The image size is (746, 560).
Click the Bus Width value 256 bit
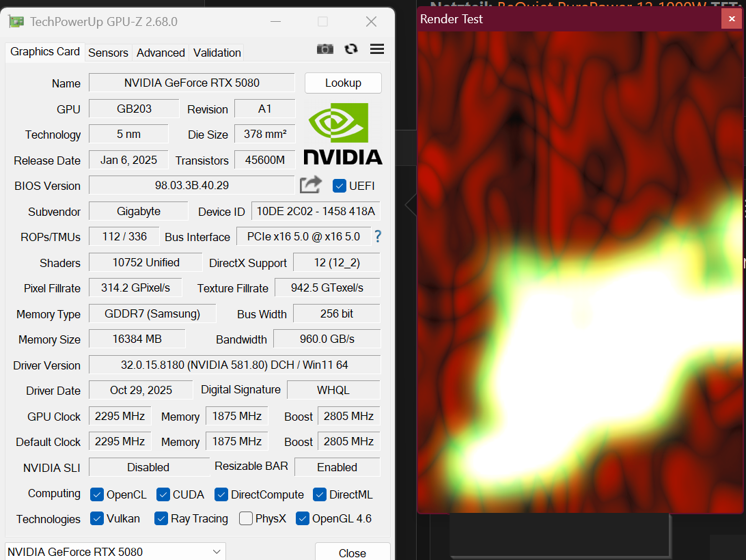tap(337, 313)
